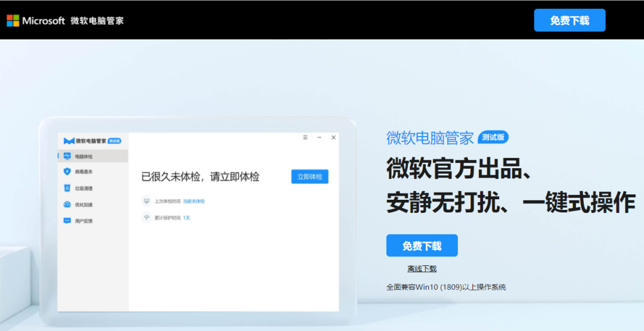The image size is (644, 331).
Task: Open 病毒查杀 shield icon in sidebar
Action: (x=67, y=172)
